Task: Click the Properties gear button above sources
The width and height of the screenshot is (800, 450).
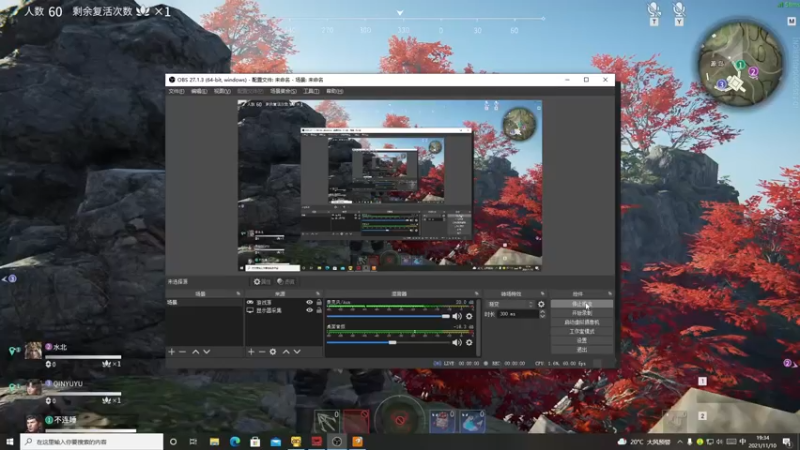Action: tap(262, 282)
